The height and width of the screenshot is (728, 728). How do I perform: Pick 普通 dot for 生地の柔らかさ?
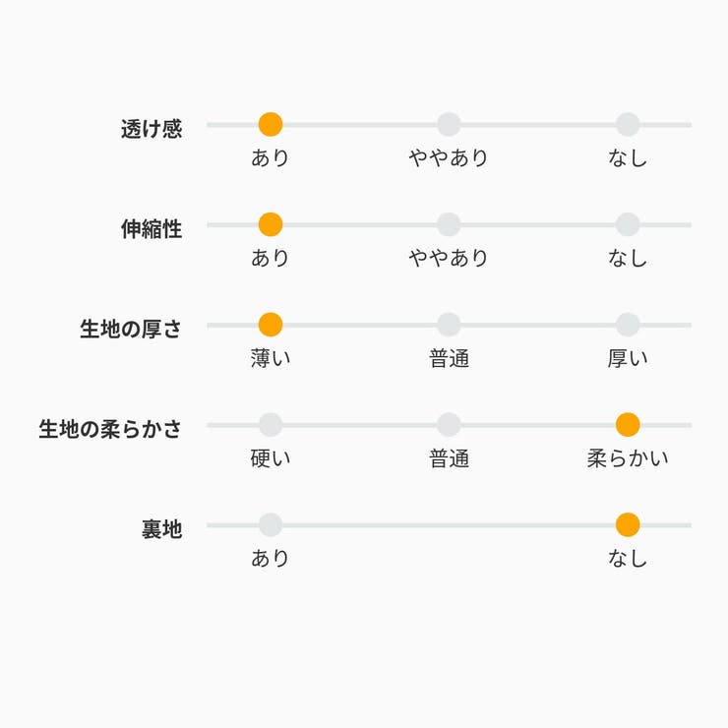coord(449,425)
